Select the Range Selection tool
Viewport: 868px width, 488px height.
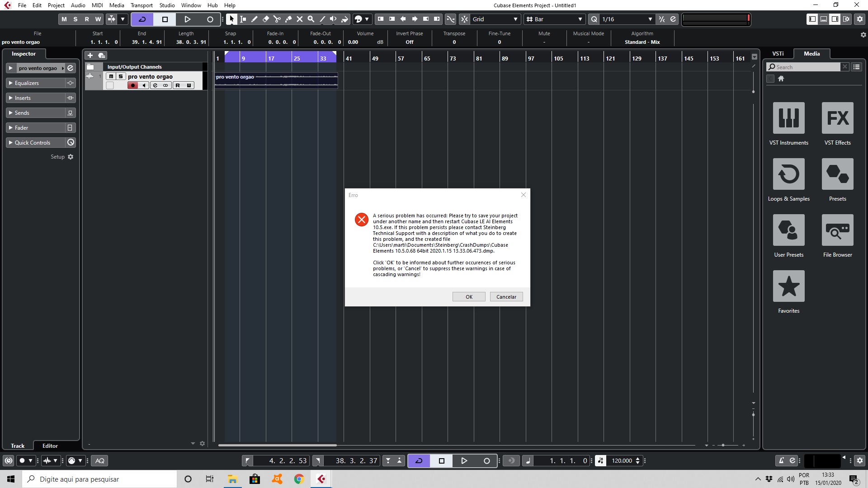coord(243,19)
